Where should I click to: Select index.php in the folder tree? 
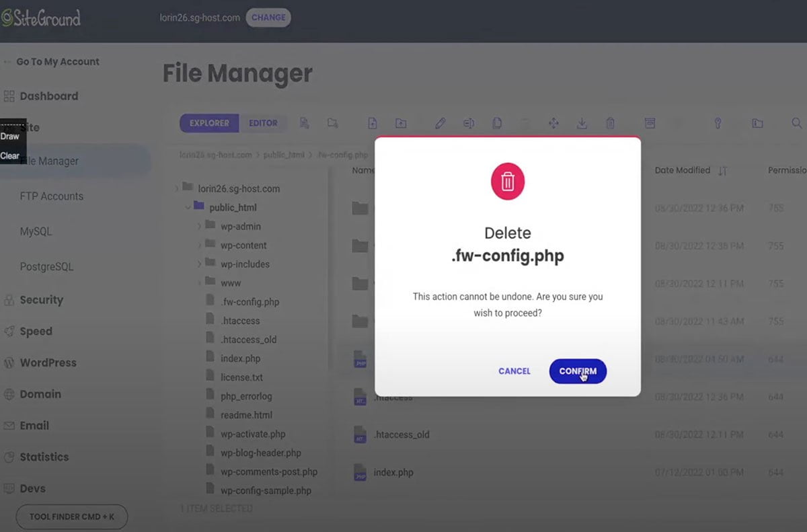click(x=240, y=358)
